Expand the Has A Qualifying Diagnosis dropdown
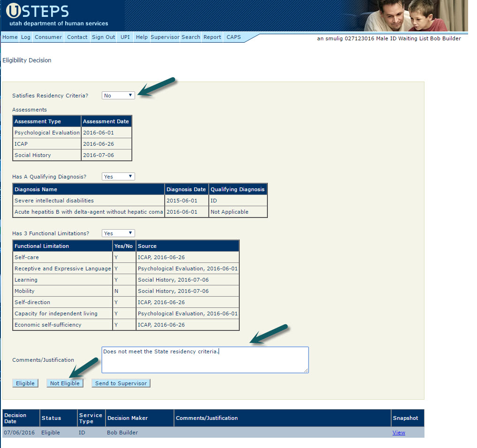 click(x=118, y=177)
